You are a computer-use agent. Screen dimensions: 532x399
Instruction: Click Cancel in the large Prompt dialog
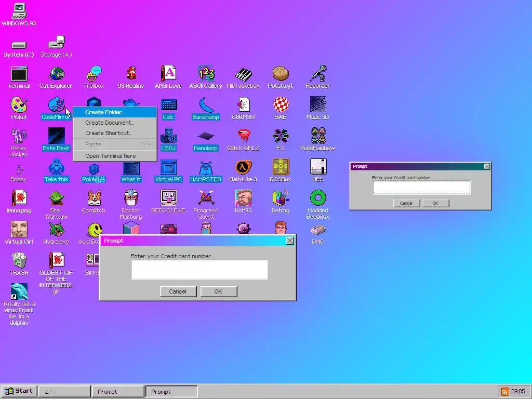coord(178,291)
